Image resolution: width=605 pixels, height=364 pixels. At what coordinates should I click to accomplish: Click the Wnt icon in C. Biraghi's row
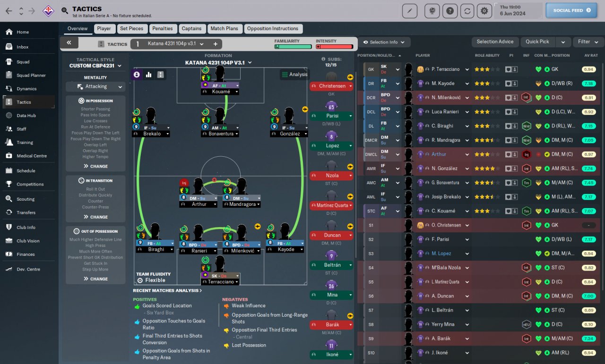(526, 126)
